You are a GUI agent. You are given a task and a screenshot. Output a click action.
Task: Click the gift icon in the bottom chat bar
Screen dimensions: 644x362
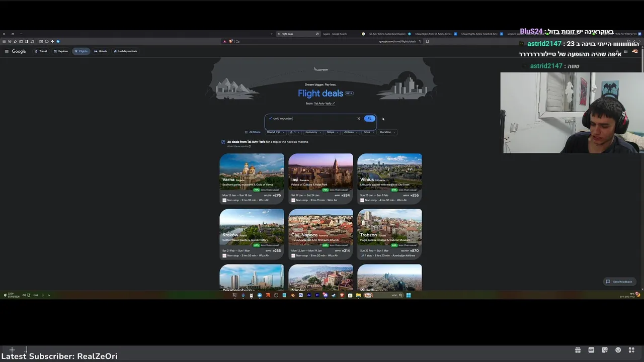(578, 350)
